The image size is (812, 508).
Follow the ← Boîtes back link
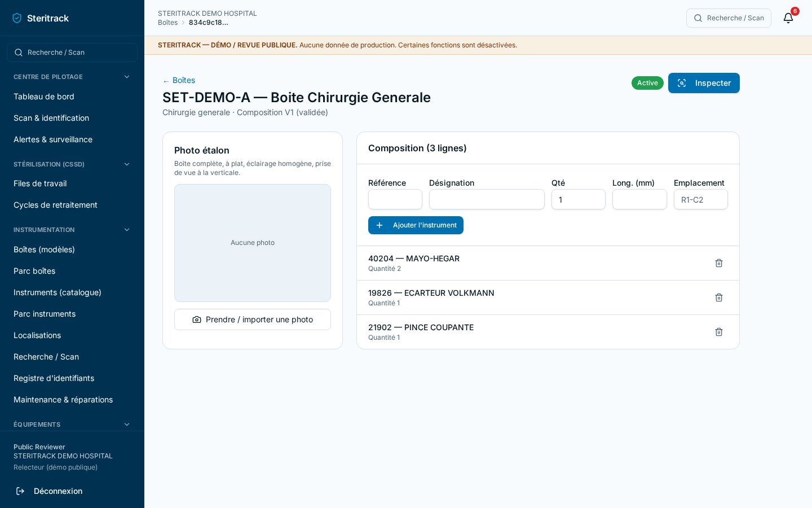coord(179,80)
